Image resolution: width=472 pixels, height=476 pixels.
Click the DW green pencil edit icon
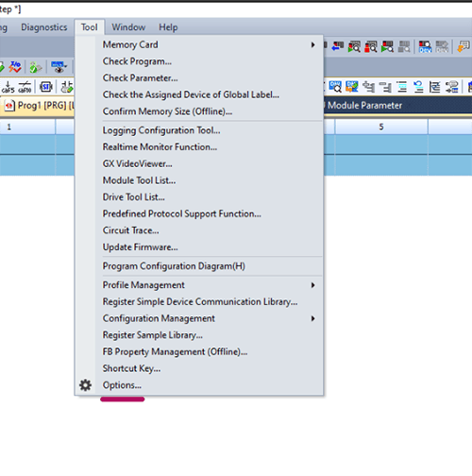click(x=352, y=86)
